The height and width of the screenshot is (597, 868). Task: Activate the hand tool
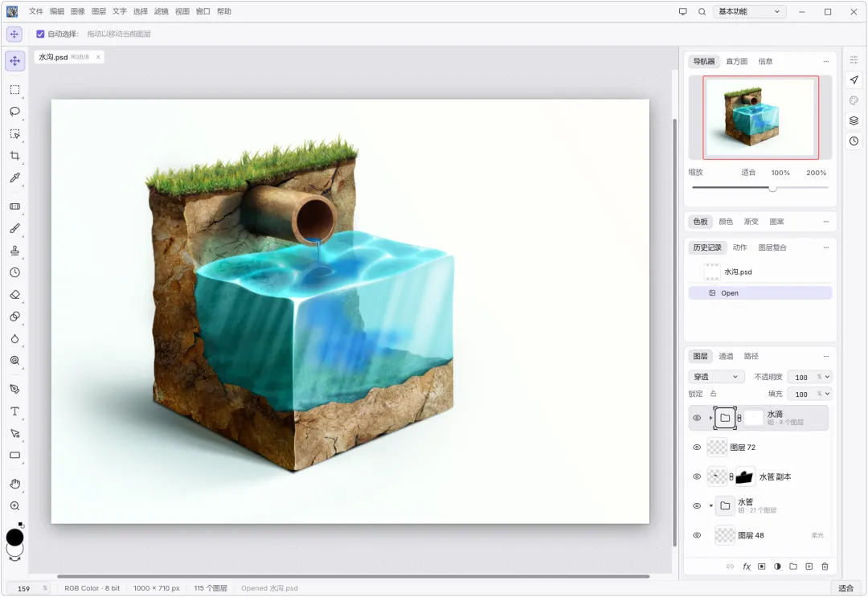pyautogui.click(x=15, y=485)
